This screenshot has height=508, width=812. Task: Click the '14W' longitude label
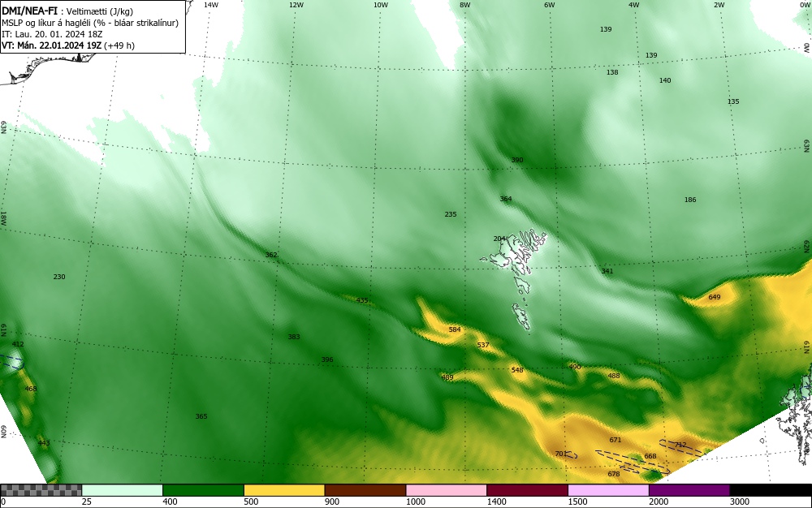(211, 5)
